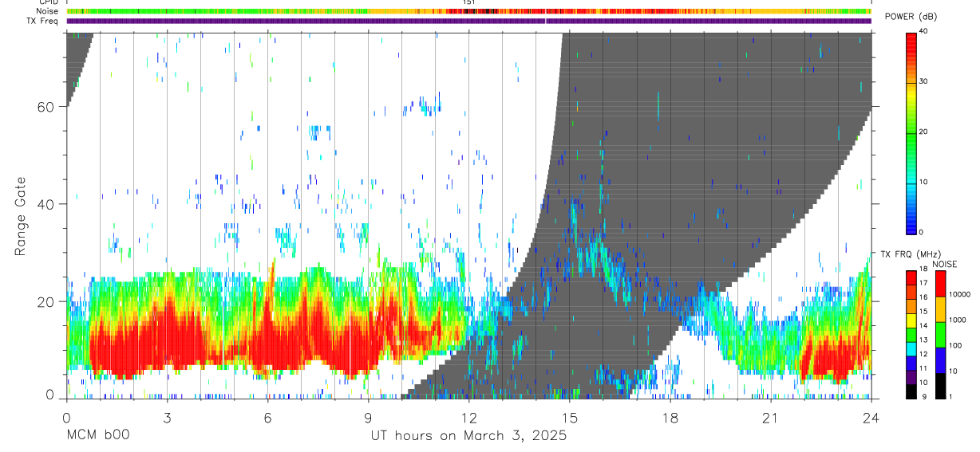Click the 'NOISE' legend title
This screenshot has width=980, height=452.
945,264
